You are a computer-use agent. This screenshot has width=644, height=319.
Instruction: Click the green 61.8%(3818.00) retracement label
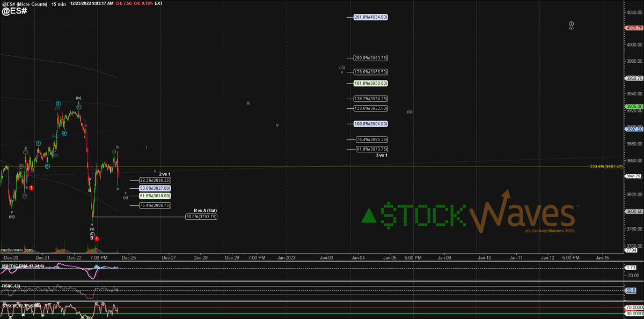click(x=155, y=196)
